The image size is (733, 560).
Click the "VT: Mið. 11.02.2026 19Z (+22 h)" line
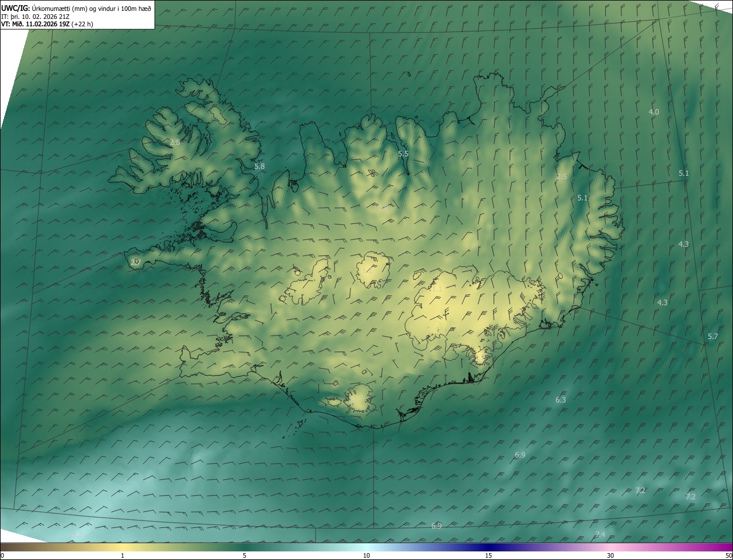(47, 24)
